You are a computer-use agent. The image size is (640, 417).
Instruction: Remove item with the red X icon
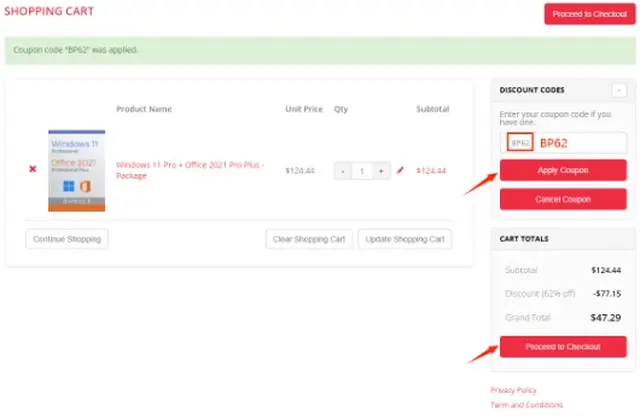click(x=33, y=169)
